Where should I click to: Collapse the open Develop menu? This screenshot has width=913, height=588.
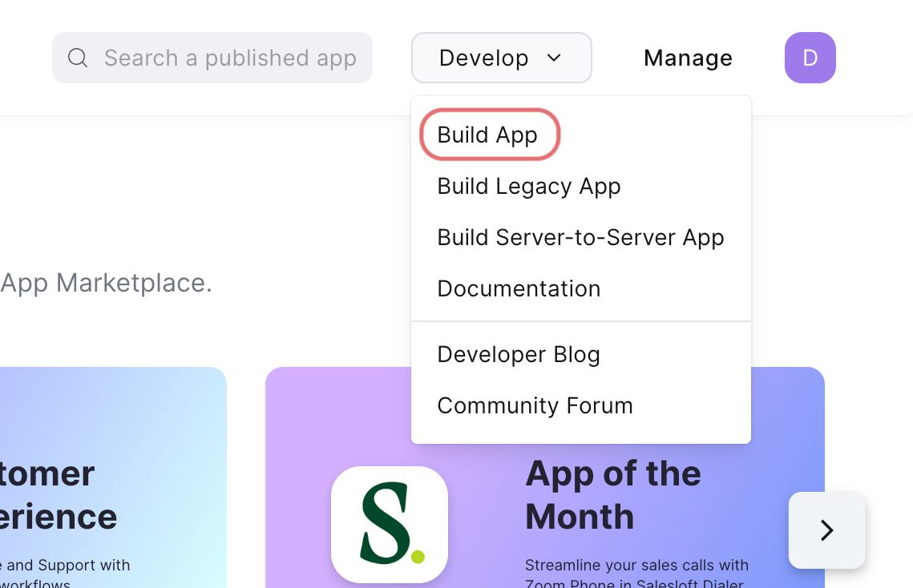pyautogui.click(x=501, y=58)
